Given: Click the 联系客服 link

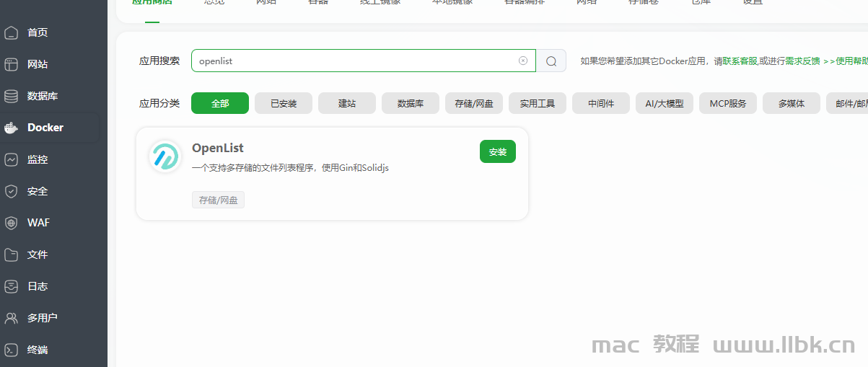Looking at the screenshot, I should click(740, 61).
